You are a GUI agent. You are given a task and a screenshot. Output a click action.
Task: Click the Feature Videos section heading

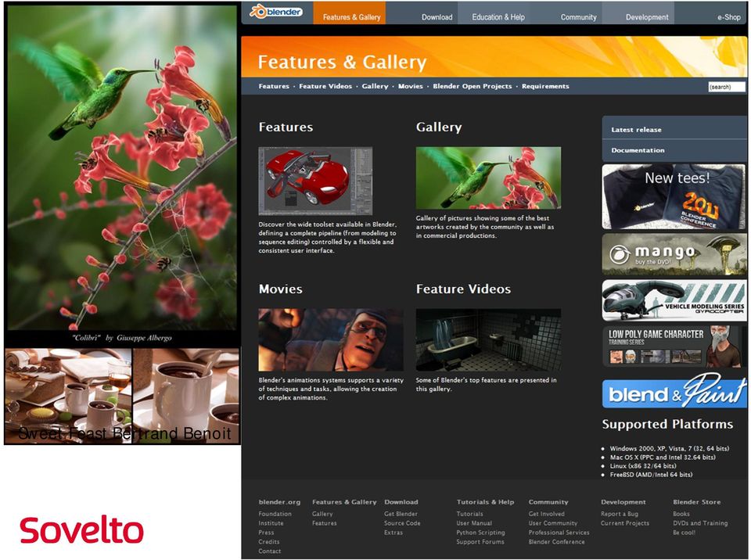pos(463,289)
